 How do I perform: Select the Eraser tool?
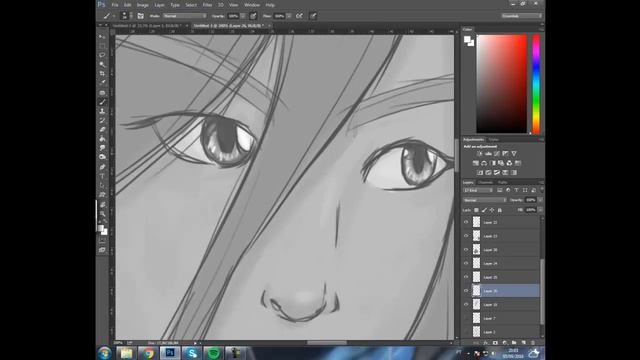click(102, 130)
